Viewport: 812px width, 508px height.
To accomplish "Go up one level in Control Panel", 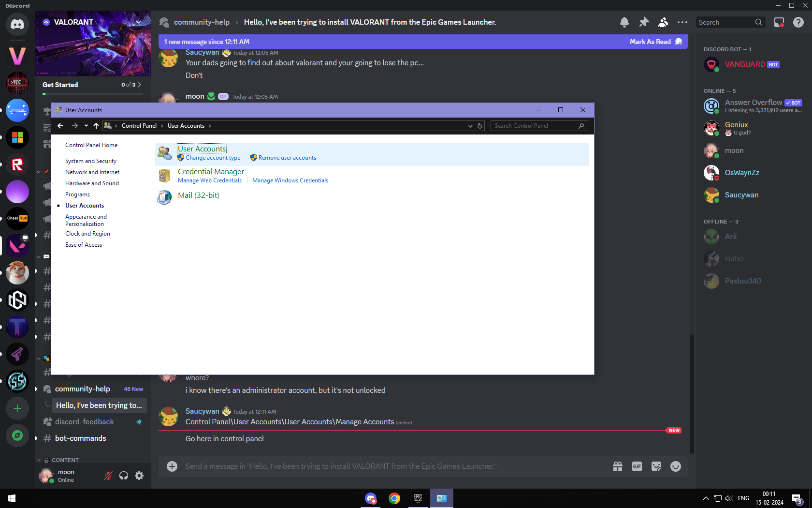I will pos(96,126).
